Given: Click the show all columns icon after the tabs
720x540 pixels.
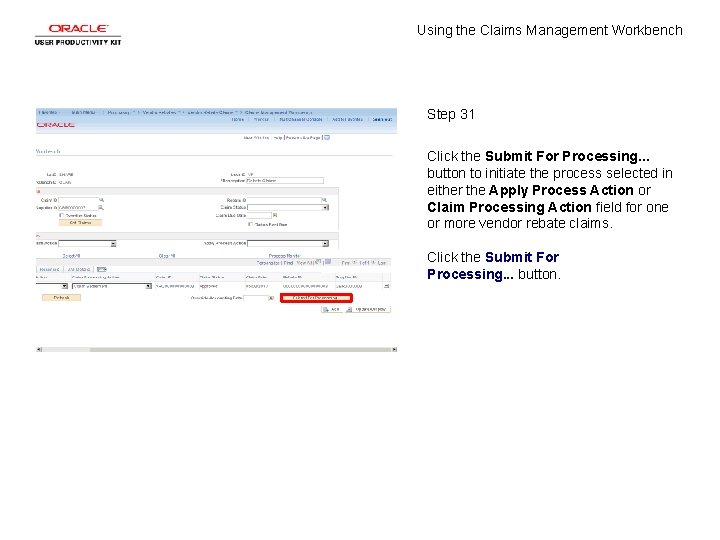Looking at the screenshot, I should point(101,269).
